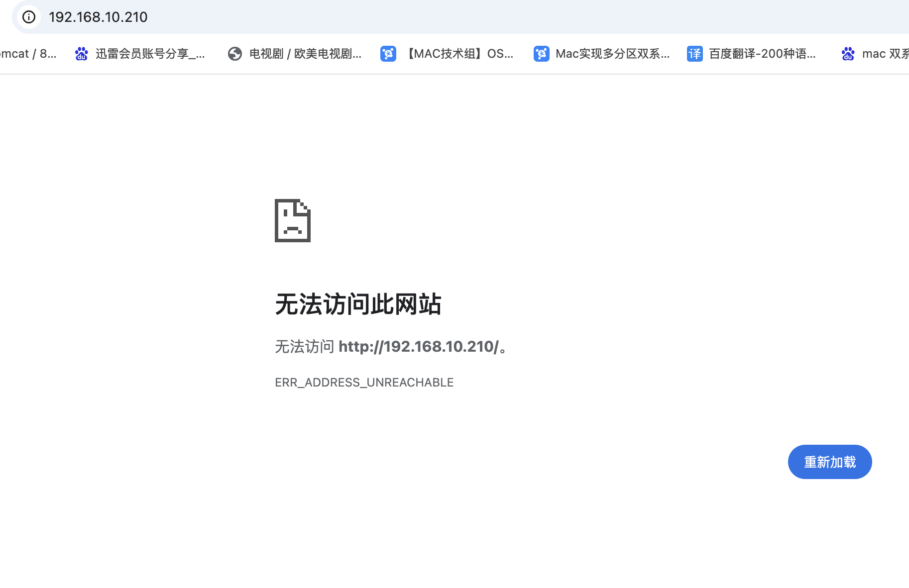Open the 'mac 双系' bookmark
This screenshot has height=588, width=909.
(885, 54)
